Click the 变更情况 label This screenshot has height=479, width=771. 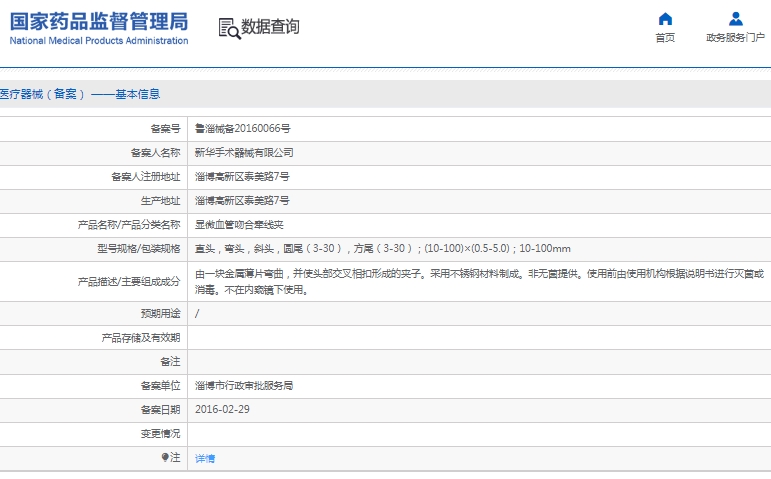click(x=160, y=433)
